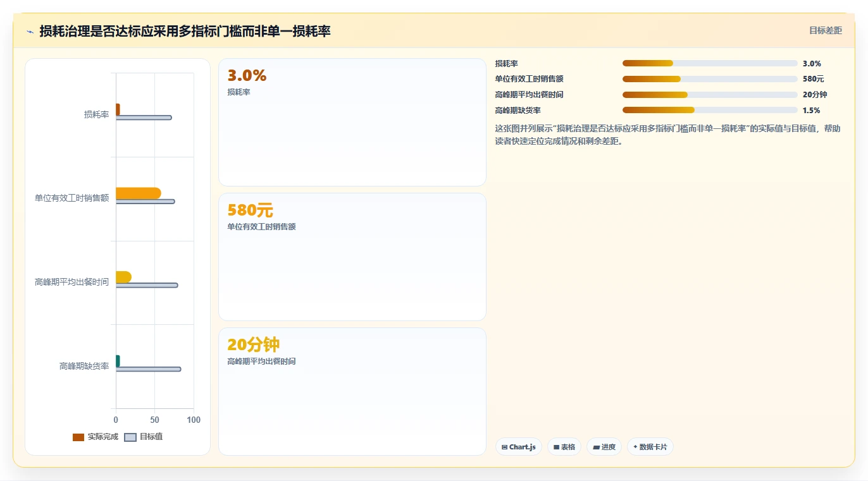868x481 pixels.
Task: Toggle the 目标值 legend swatch
Action: 130,437
